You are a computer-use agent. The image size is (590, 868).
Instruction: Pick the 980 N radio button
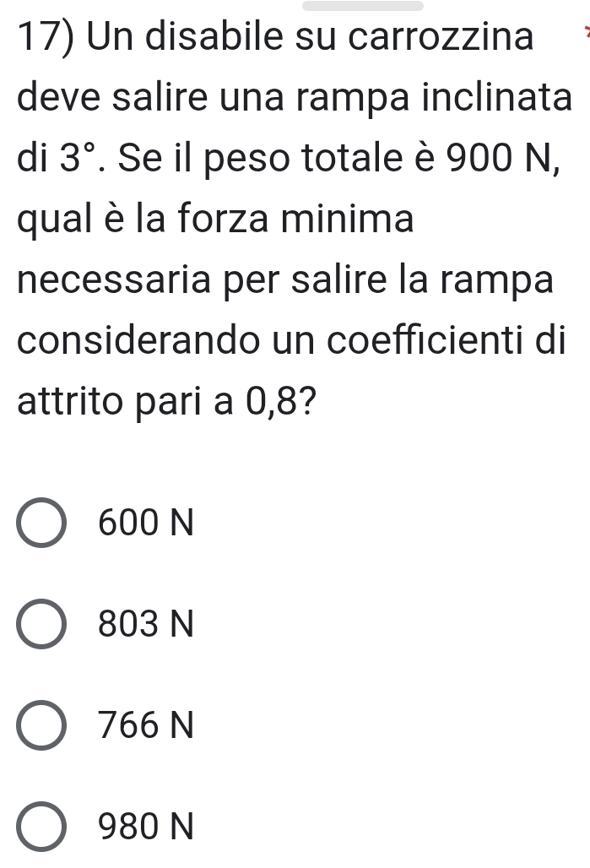coord(41,826)
